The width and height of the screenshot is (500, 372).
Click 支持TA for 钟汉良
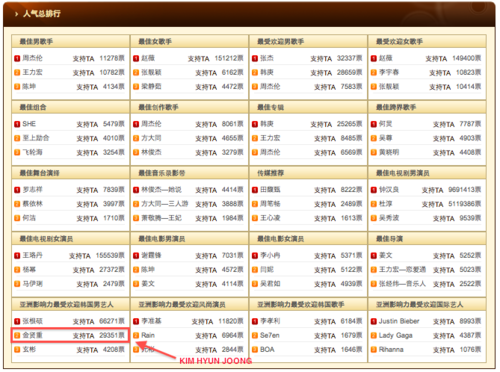pos(432,190)
